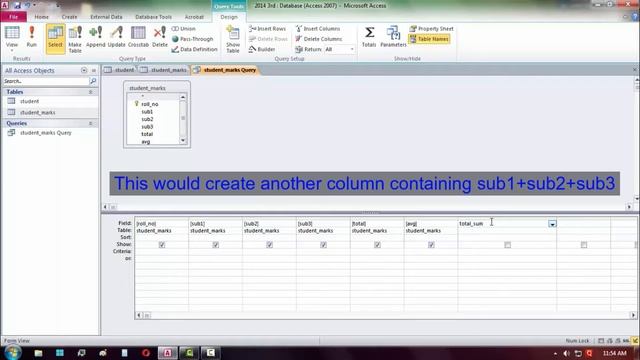Choose the Delete query type
This screenshot has width=640, height=360.
[160, 37]
